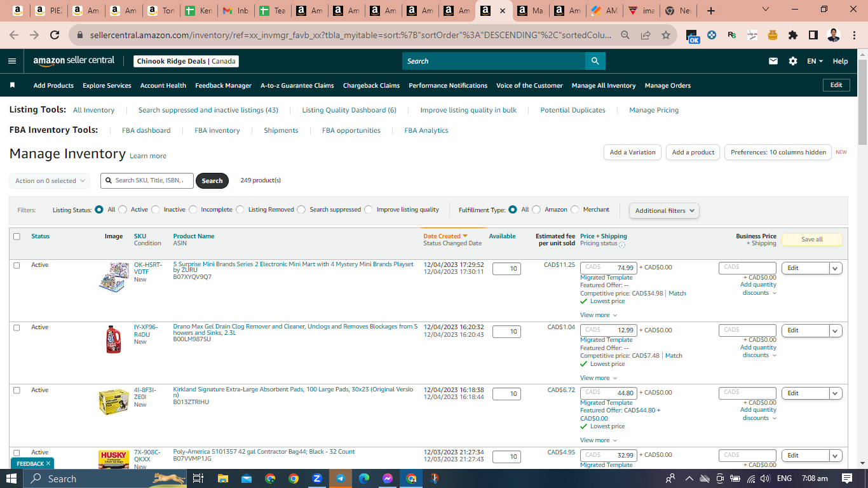Choose the Active listing status radio button
The width and height of the screenshot is (868, 488).
pyautogui.click(x=123, y=210)
